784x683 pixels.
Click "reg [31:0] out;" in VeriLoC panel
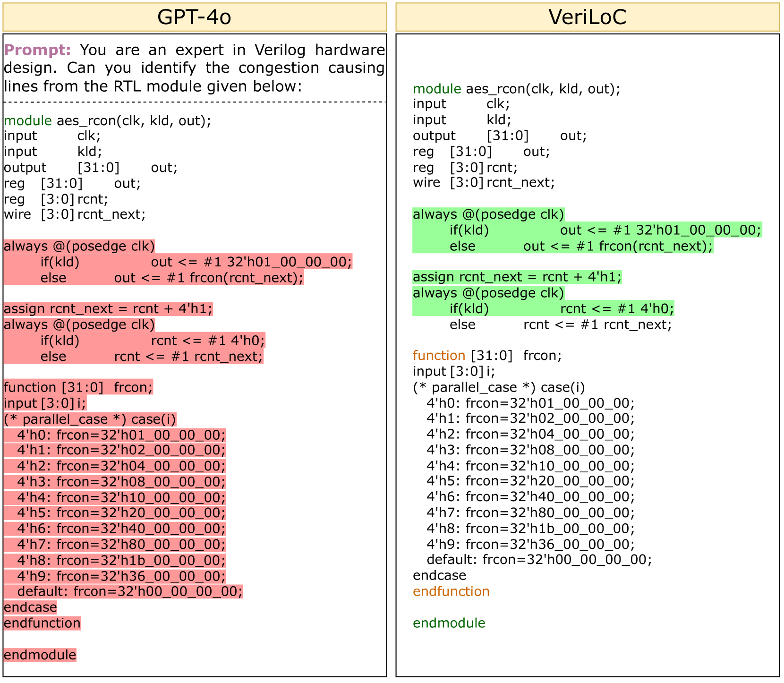click(482, 152)
